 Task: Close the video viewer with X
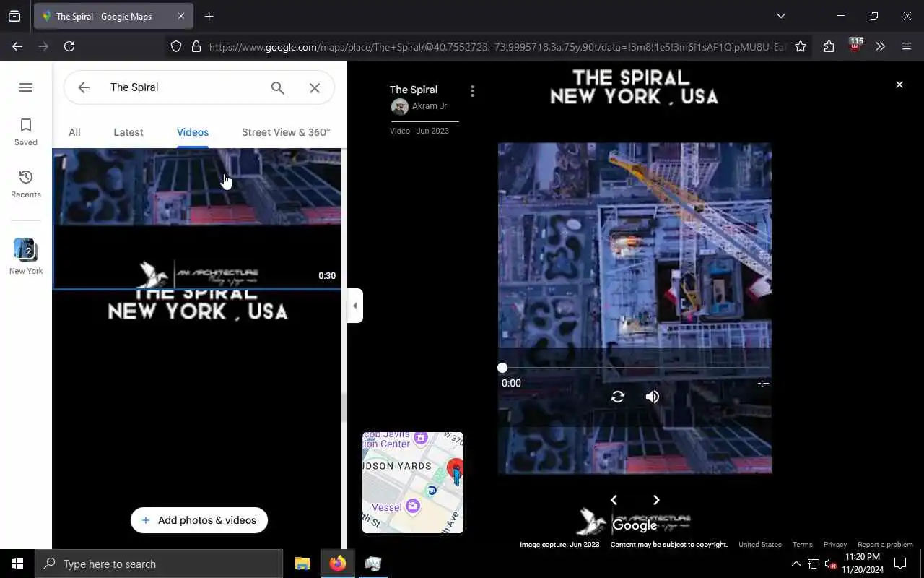click(899, 85)
